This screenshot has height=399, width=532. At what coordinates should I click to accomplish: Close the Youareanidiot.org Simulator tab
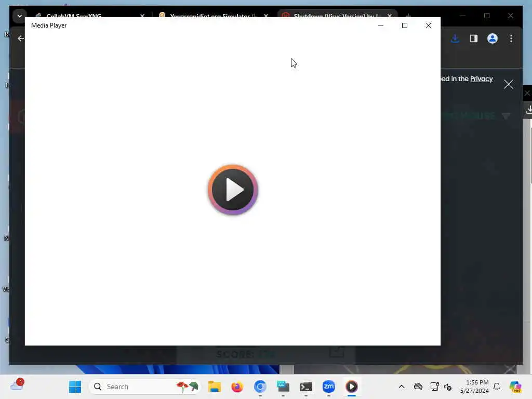[266, 16]
